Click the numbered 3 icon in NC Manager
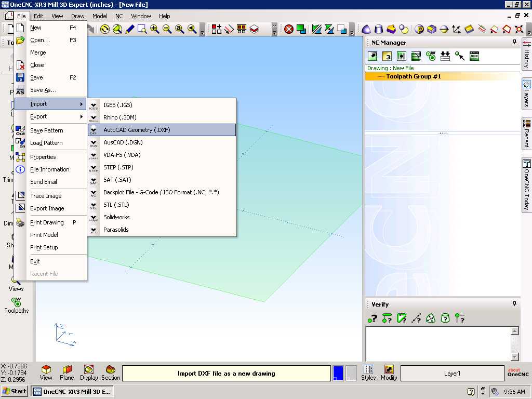Viewport: 532px width, 399px height. (x=387, y=56)
